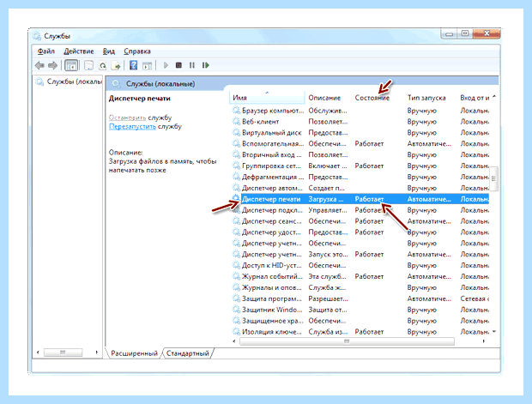The width and height of the screenshot is (532, 404).
Task: Sort by the Вход от и column header
Action: (x=475, y=97)
